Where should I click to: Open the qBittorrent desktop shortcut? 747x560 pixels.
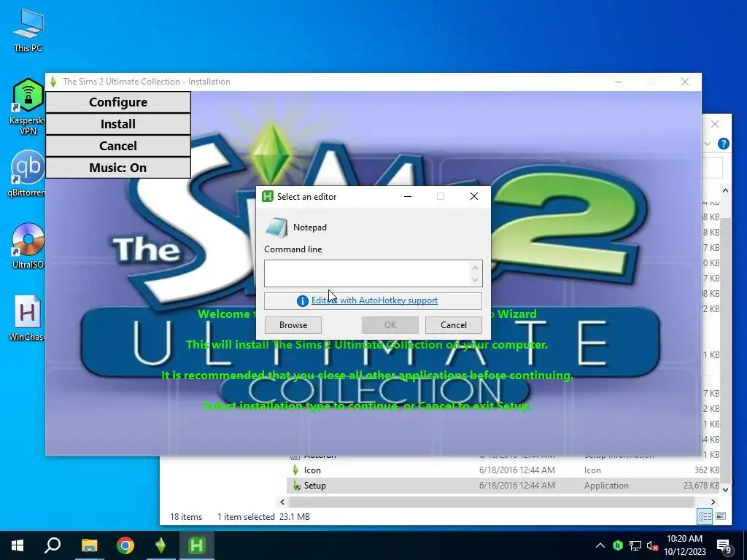tap(27, 174)
